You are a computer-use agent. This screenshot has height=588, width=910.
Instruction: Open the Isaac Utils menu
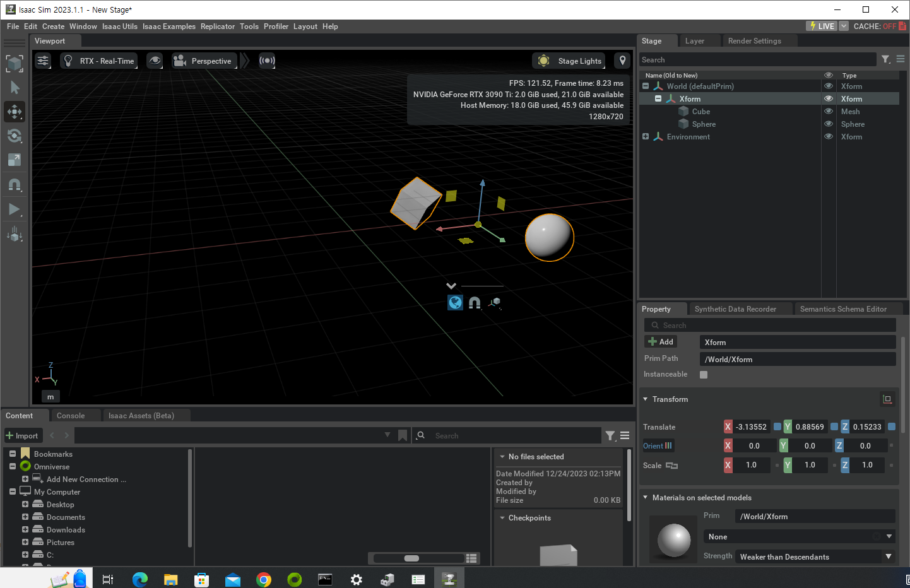click(x=120, y=26)
